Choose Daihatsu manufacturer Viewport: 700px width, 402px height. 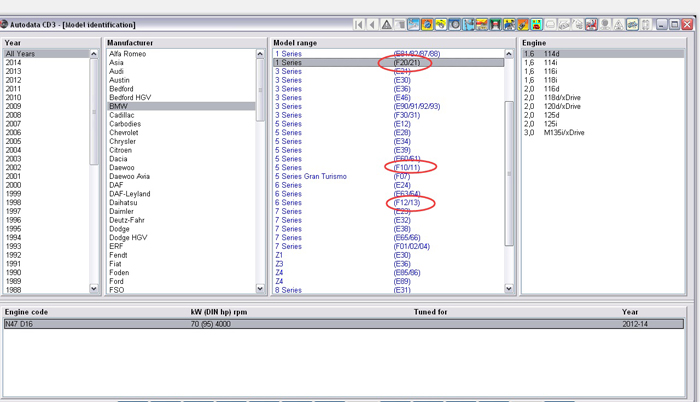(x=123, y=202)
